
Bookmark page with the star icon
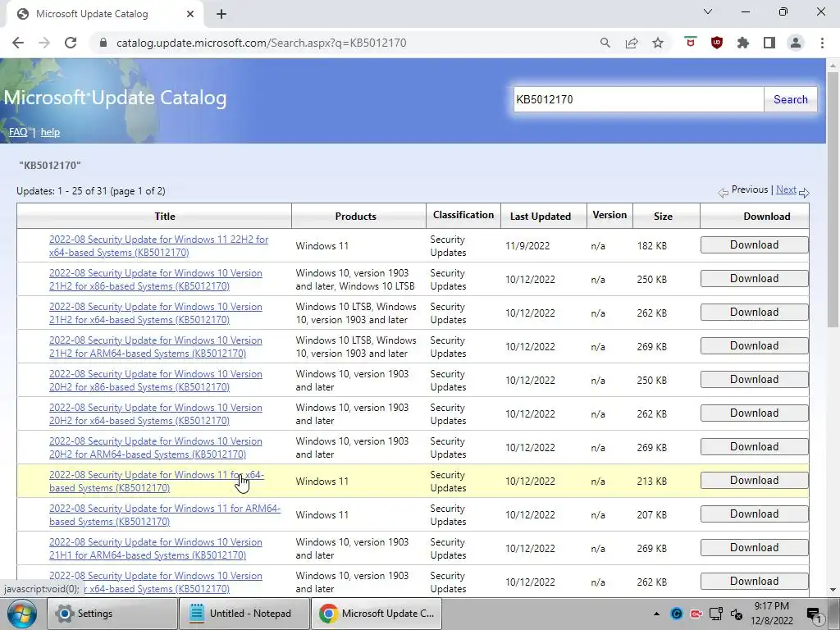click(658, 43)
